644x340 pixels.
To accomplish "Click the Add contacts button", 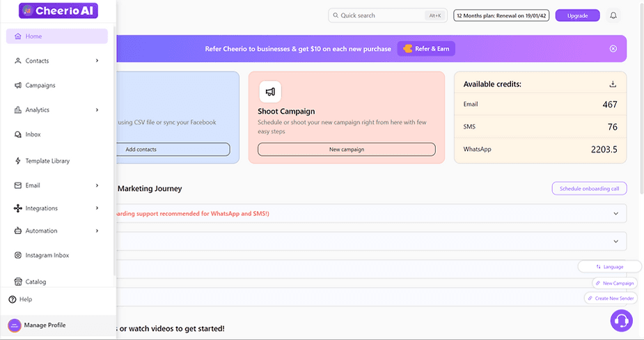I will (173, 149).
